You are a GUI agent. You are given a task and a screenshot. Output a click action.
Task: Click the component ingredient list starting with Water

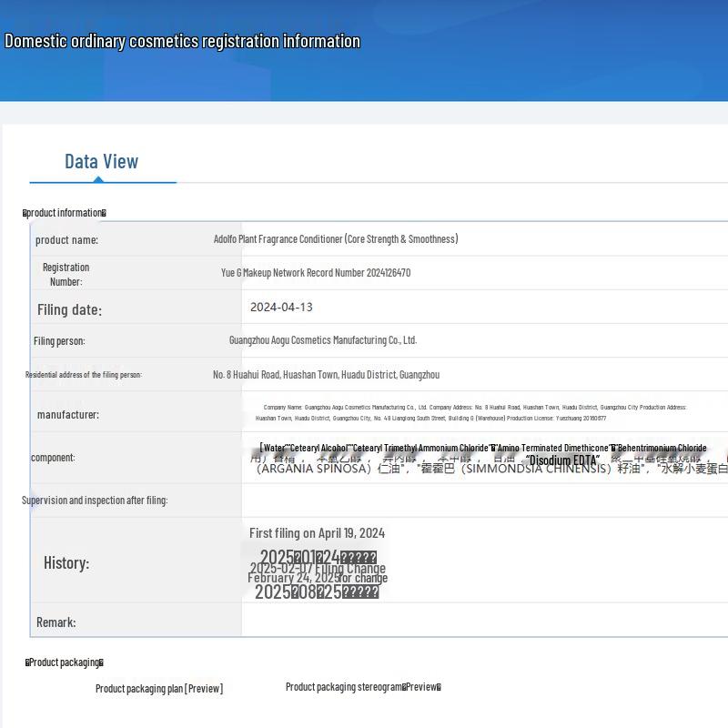482,448
